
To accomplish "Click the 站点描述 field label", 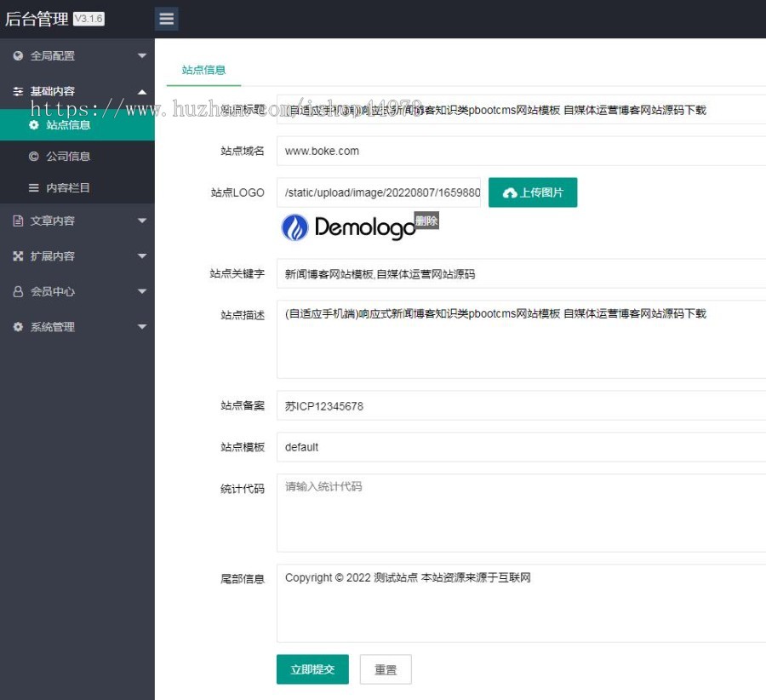I will (x=243, y=315).
